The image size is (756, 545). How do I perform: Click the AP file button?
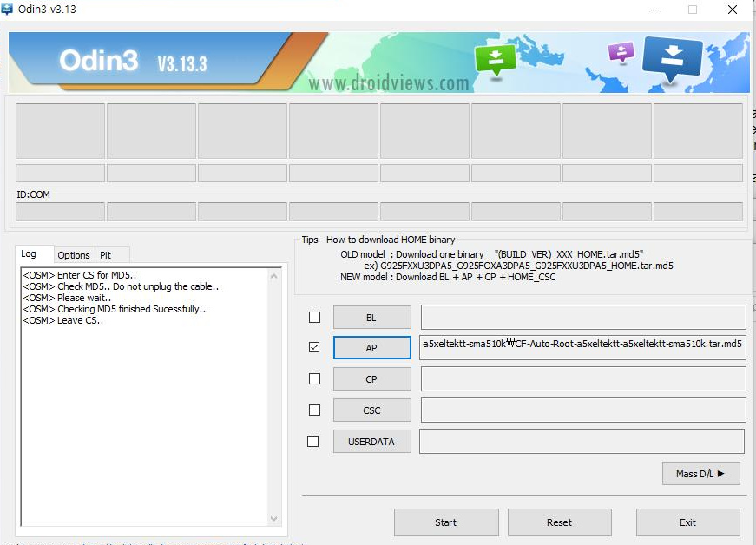click(x=372, y=347)
